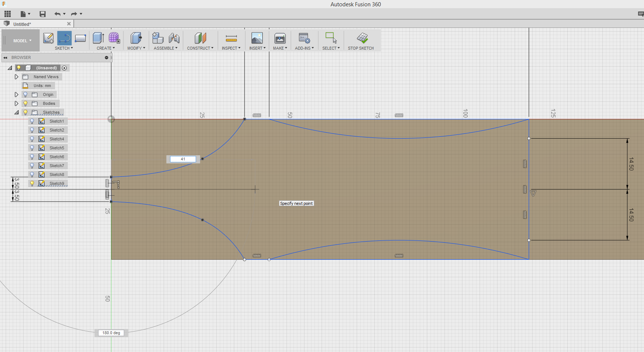Click the Create Form purple icon
Viewport: 644px width, 352px height.
click(114, 38)
